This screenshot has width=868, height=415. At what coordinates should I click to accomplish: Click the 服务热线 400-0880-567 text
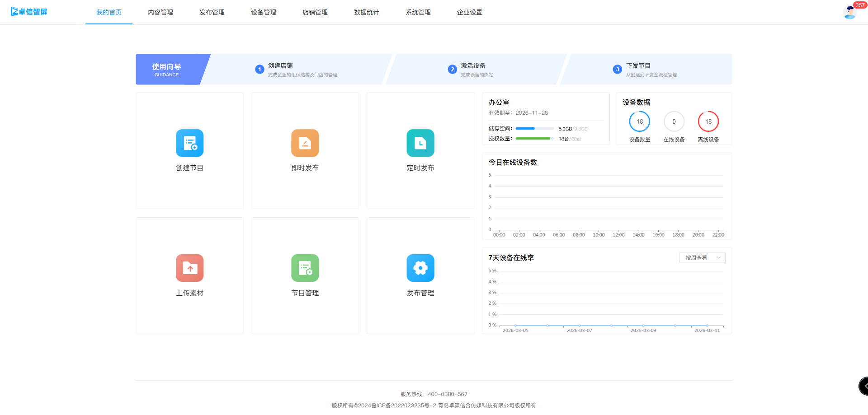point(434,394)
